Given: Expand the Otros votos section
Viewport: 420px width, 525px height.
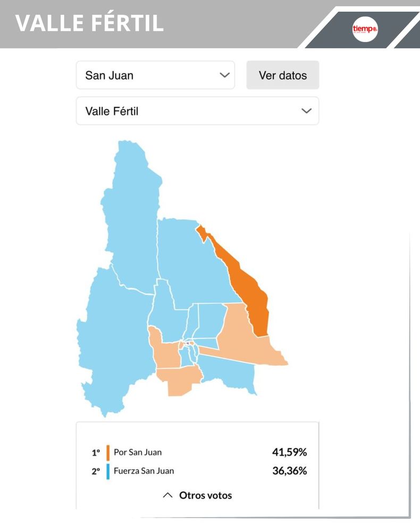Looking at the screenshot, I should [198, 495].
